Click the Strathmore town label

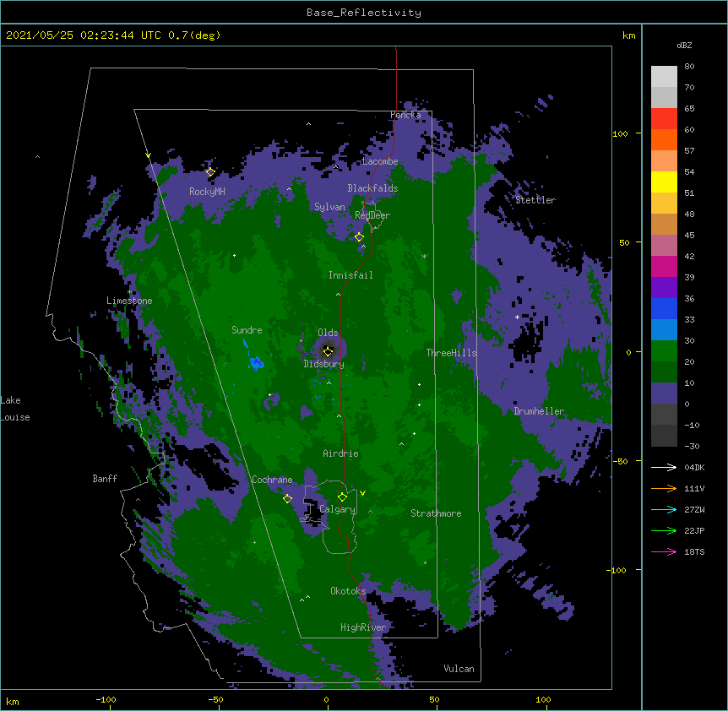[x=436, y=513]
